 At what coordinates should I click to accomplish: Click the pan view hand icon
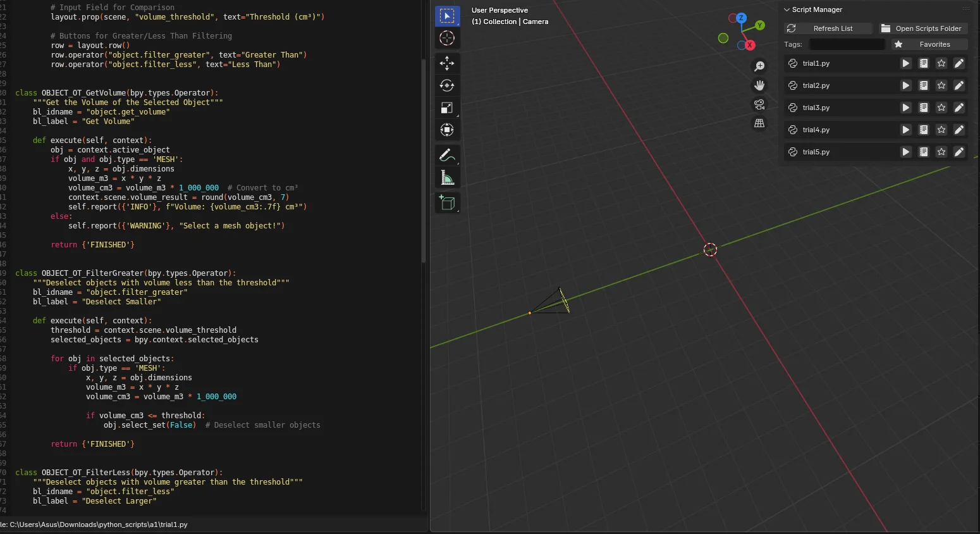(x=759, y=85)
